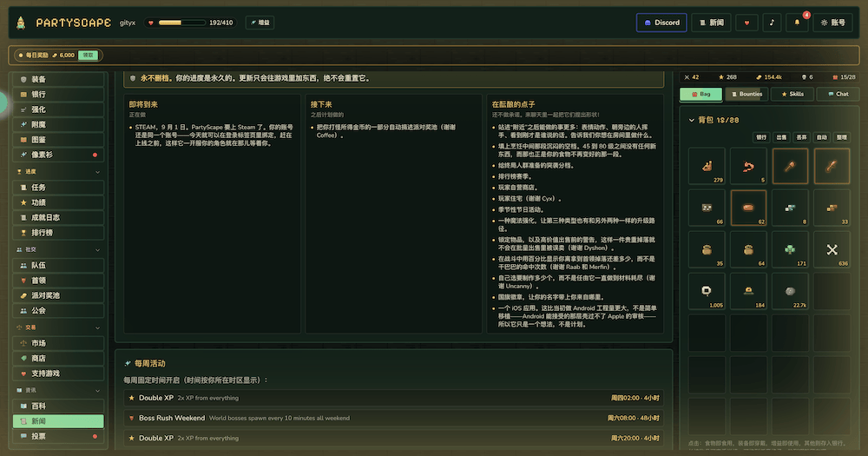Viewport: 868px width, 456px height.
Task: Open 队伍 party in sidebar
Action: pos(58,266)
